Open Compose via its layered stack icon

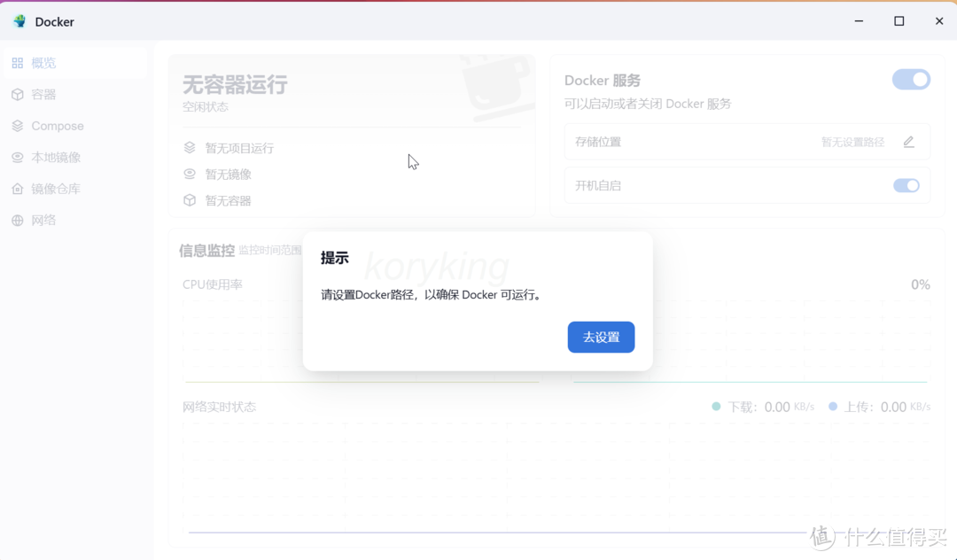[18, 126]
